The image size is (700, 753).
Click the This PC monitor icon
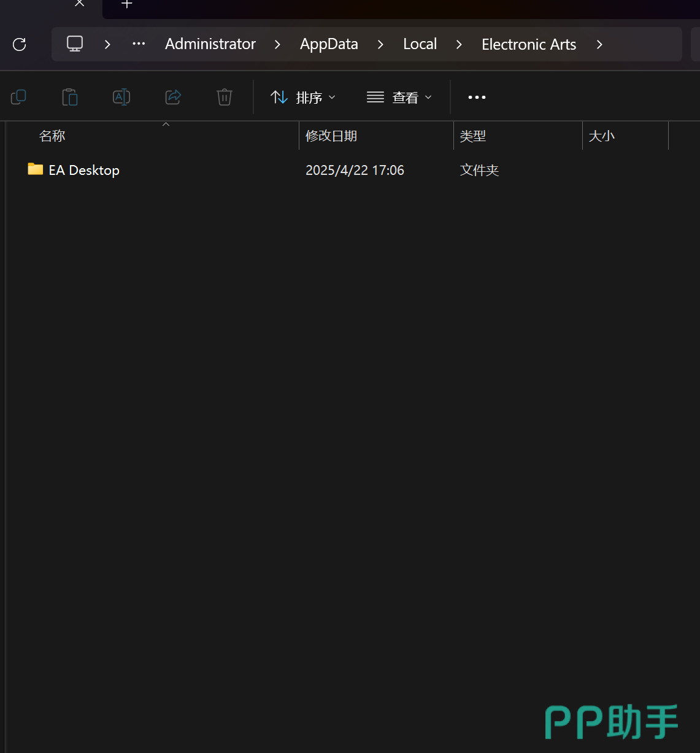75,44
